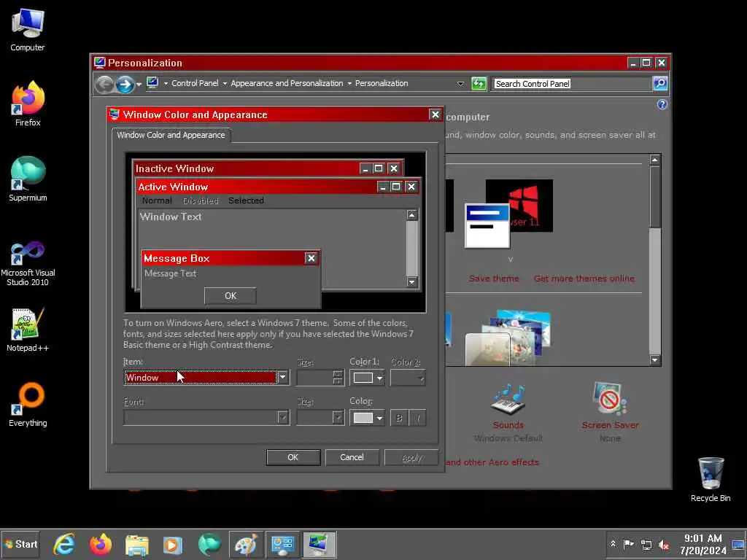Confirm with the dialog OK button

293,457
